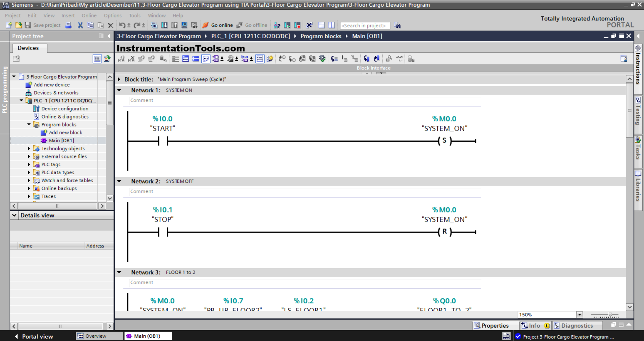Toggle split editor space horizontally
Screen dimensions: 644x341
(321, 25)
